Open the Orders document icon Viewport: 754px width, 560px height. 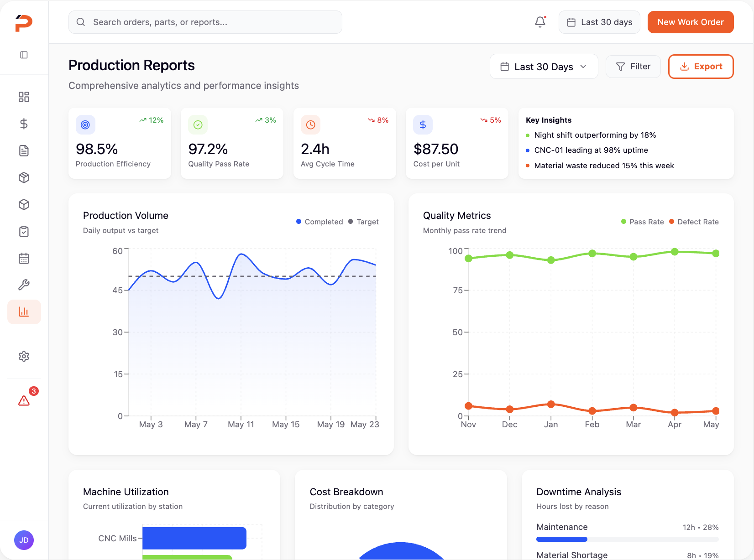click(24, 150)
